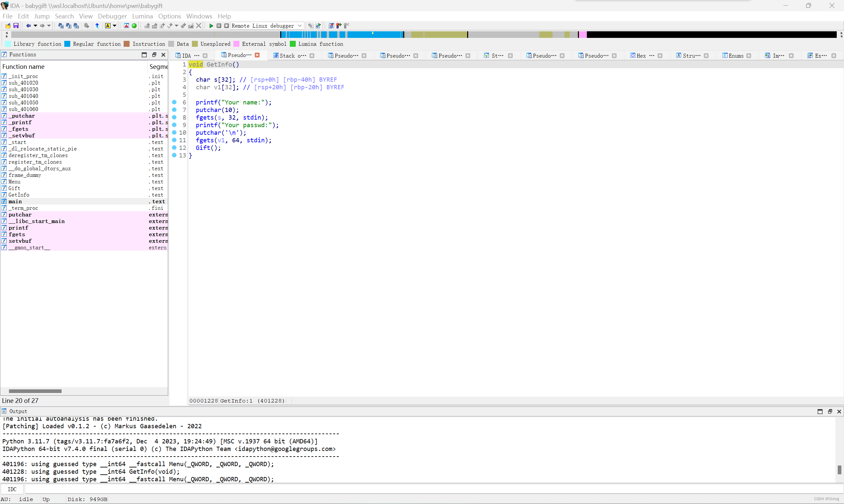Screen dimensions: 844x504
Task: Click the Search binary sequence icon
Action: point(76,26)
